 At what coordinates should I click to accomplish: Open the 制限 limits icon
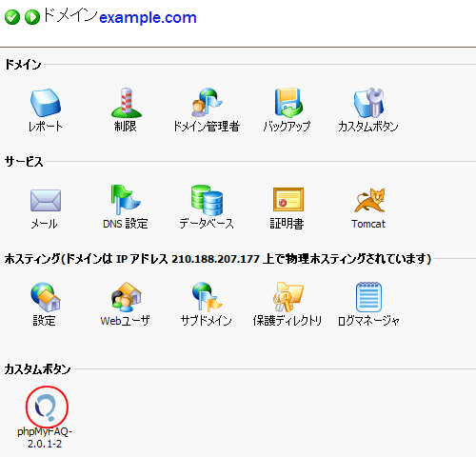tap(126, 103)
